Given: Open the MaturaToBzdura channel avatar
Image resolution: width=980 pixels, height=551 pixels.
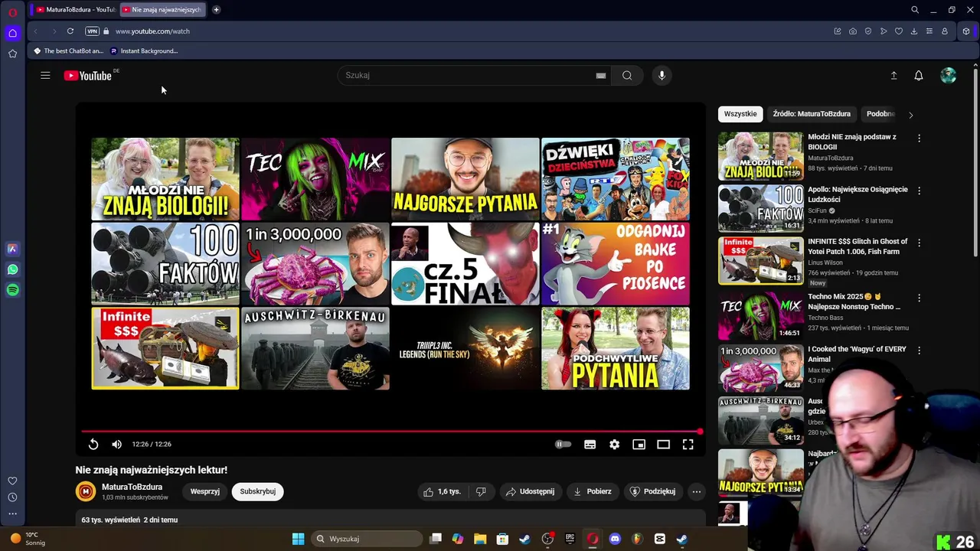Looking at the screenshot, I should pyautogui.click(x=86, y=491).
